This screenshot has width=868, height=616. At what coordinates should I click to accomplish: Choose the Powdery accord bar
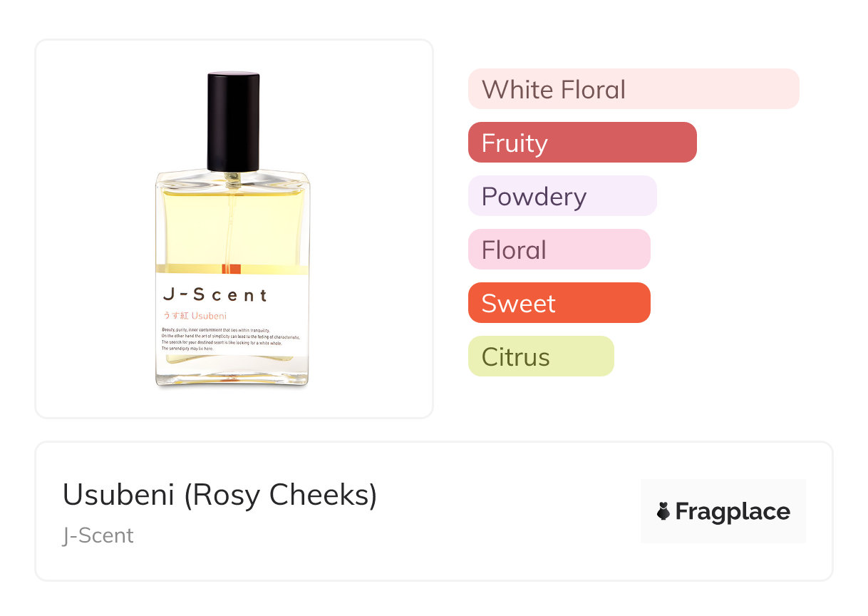562,196
